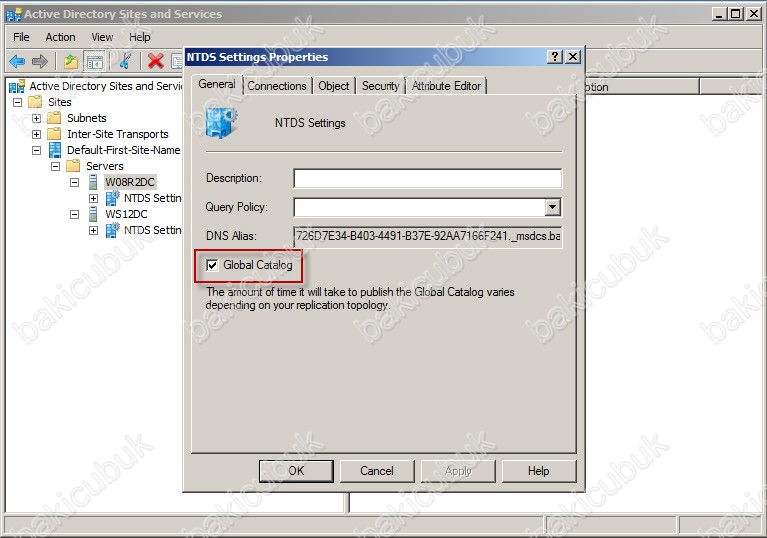
Task: Click the grey Forward arrow in toolbar
Action: tap(40, 61)
